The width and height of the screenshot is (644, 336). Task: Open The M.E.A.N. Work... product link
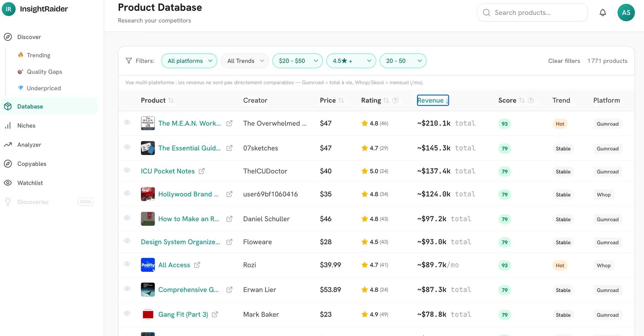coord(189,123)
